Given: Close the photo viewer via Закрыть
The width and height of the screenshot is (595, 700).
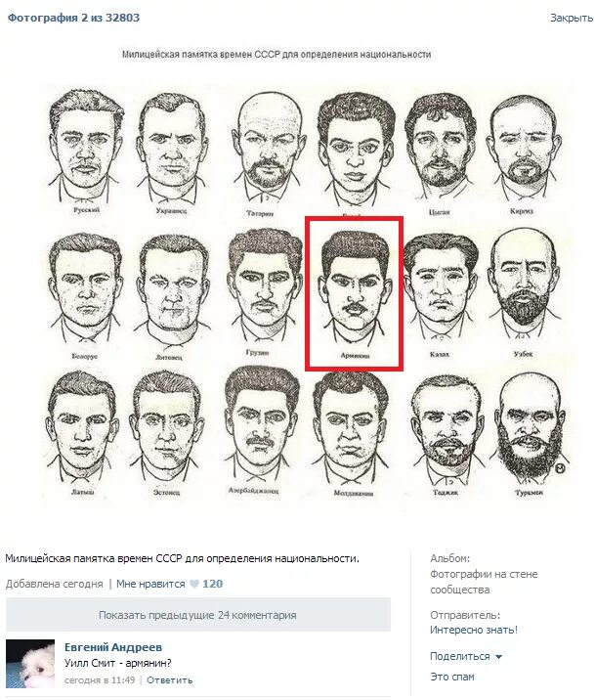Looking at the screenshot, I should [572, 18].
